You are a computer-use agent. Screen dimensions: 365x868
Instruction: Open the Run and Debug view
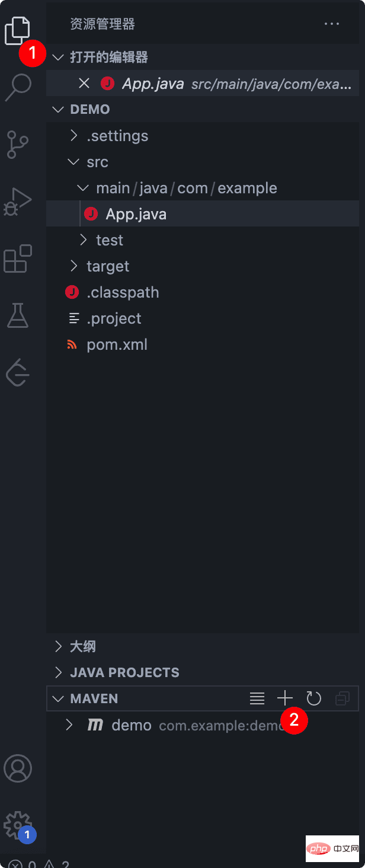[x=18, y=202]
